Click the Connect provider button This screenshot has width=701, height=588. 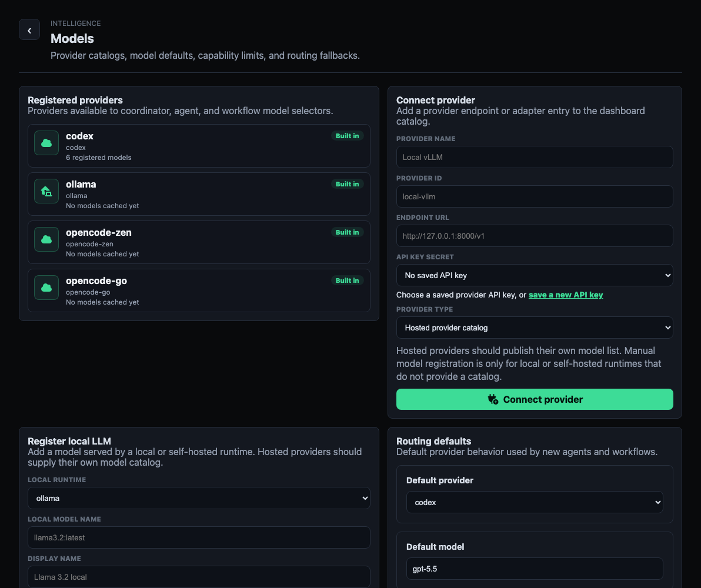click(x=535, y=399)
